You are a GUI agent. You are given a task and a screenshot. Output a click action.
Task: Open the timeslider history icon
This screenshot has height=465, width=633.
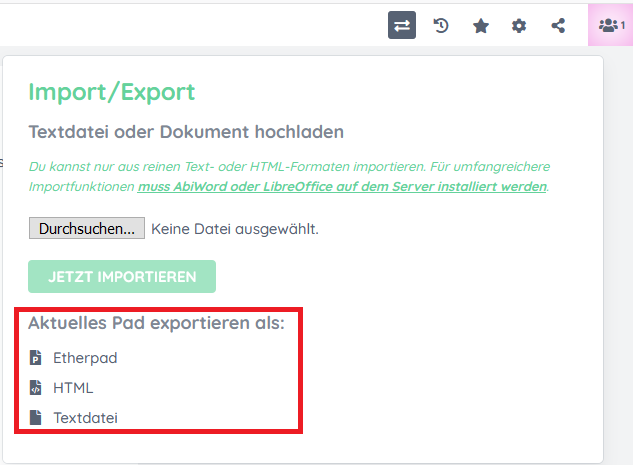tap(441, 26)
